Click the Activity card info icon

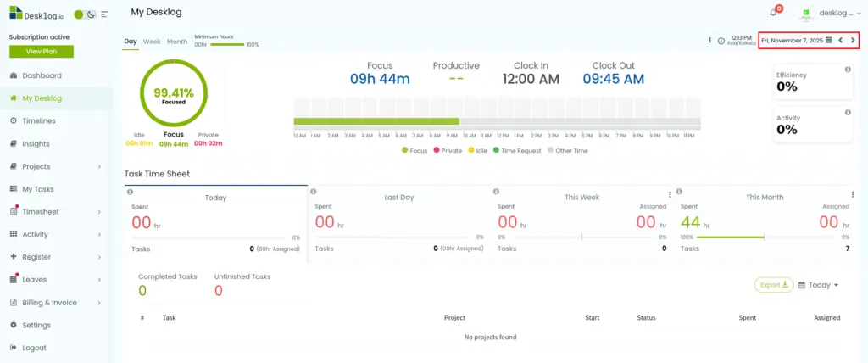coord(848,112)
